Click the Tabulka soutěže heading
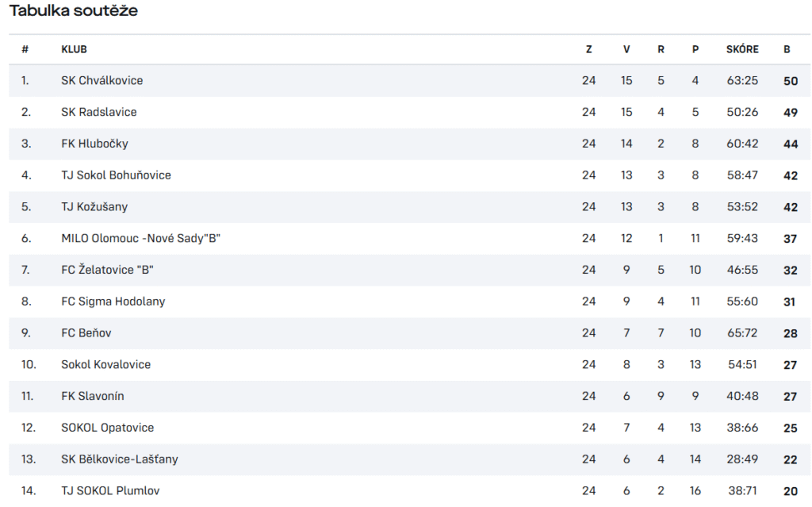The width and height of the screenshot is (812, 507). pyautogui.click(x=74, y=10)
